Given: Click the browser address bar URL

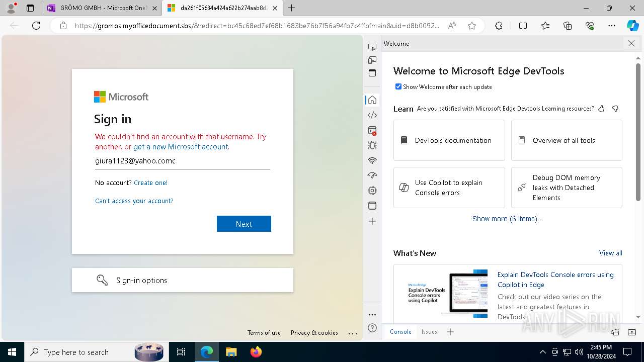Looking at the screenshot, I should (257, 26).
